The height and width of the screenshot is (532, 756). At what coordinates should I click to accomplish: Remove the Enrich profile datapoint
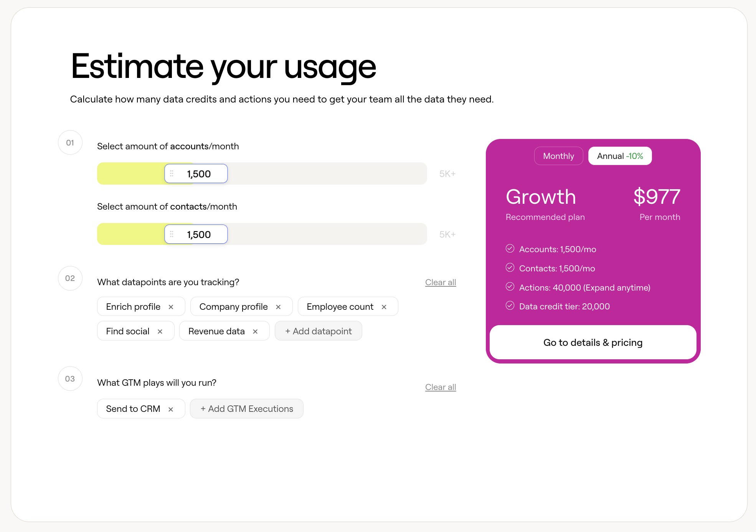[171, 306]
